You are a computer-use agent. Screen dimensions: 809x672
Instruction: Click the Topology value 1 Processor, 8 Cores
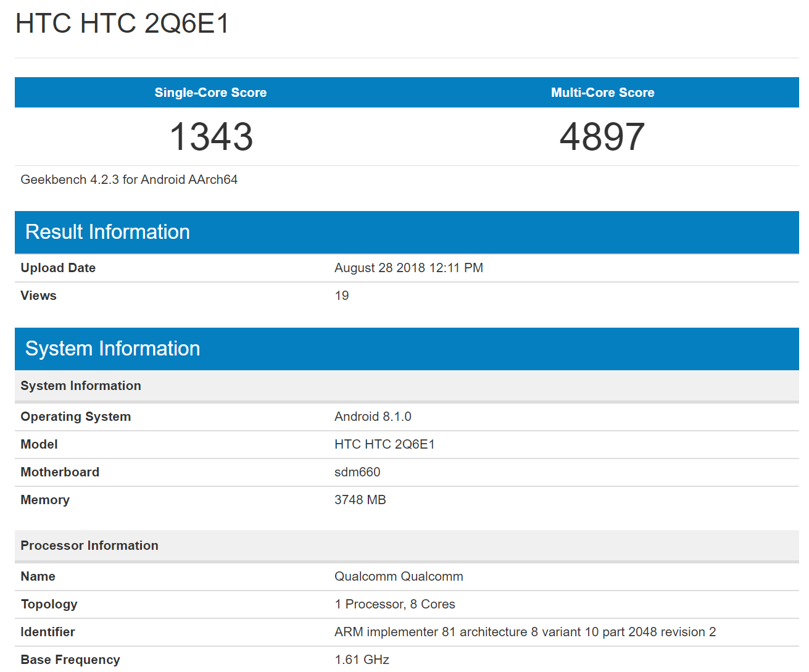[395, 604]
